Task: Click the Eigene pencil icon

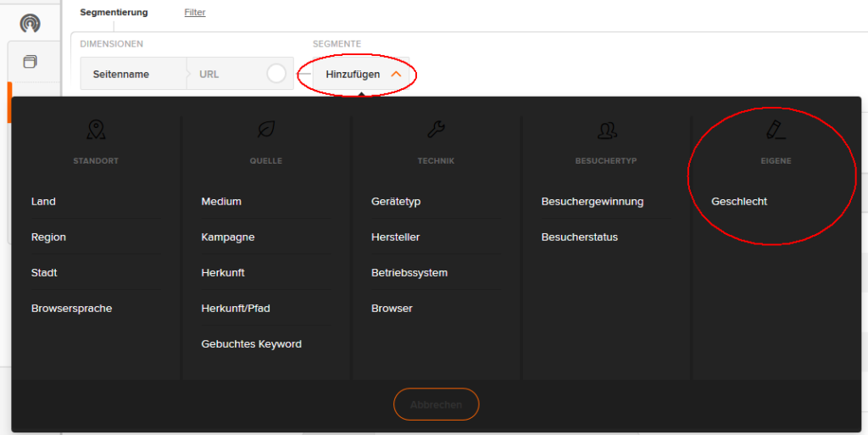Action: click(x=776, y=130)
